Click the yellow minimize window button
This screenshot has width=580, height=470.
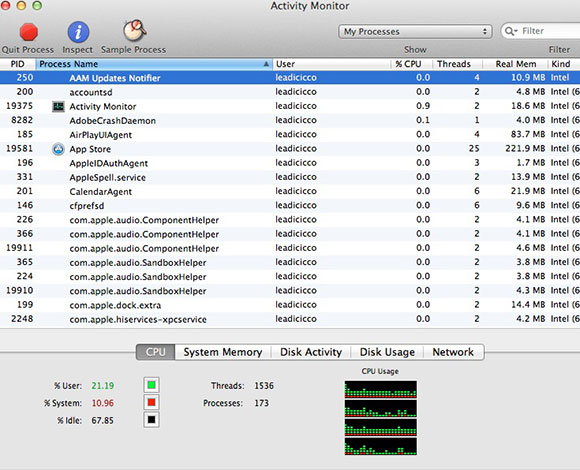[21, 5]
